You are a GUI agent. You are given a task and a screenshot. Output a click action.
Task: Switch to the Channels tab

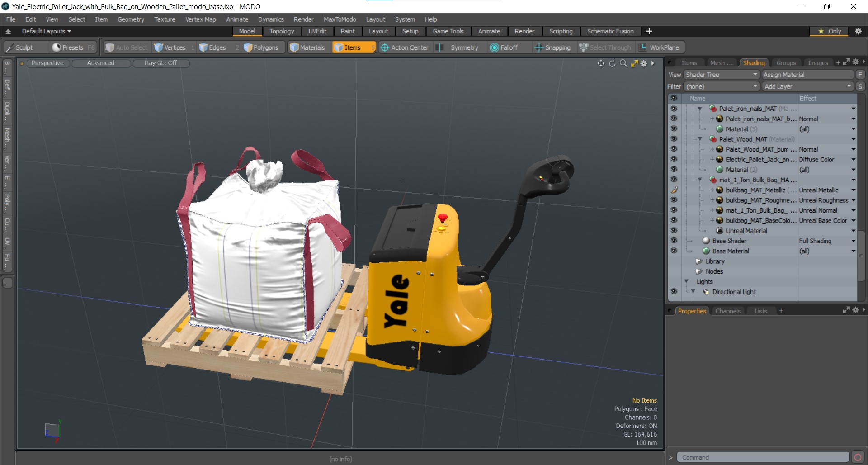point(728,311)
